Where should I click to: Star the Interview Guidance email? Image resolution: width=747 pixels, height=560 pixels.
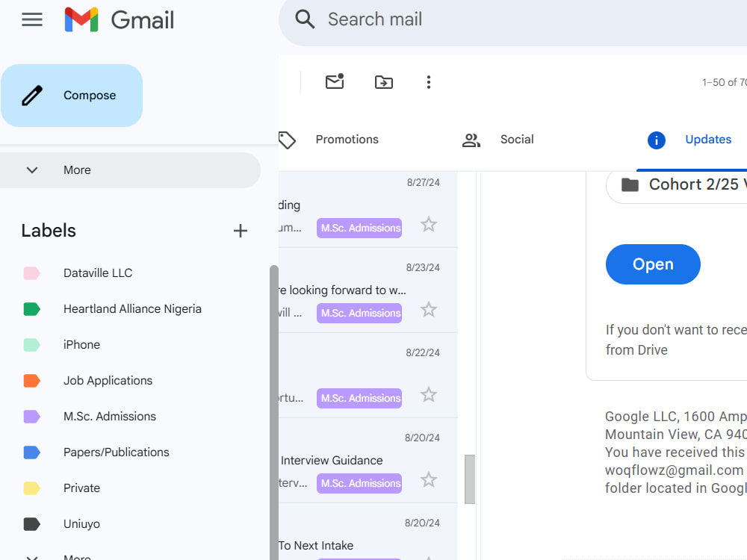point(429,480)
